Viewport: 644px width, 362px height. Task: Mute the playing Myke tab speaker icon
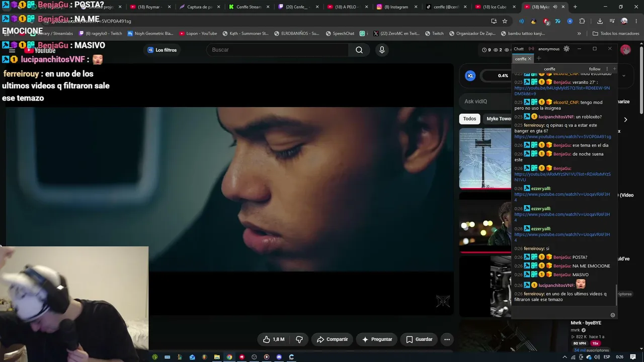555,7
